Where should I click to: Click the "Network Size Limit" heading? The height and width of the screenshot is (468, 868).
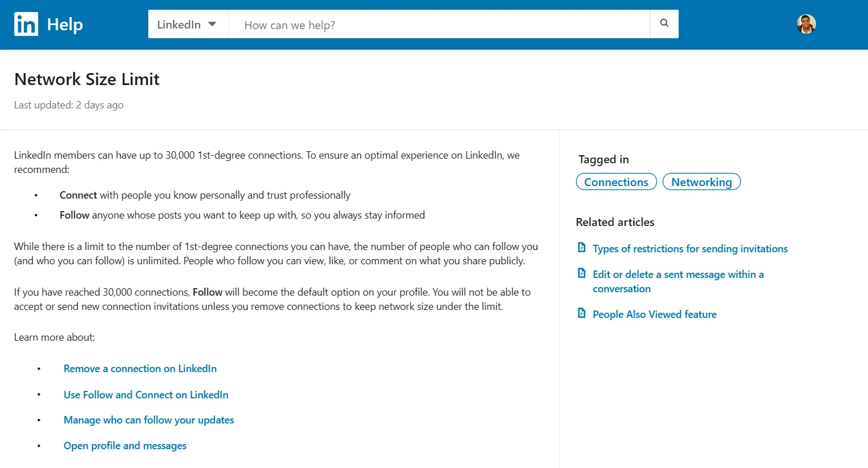click(x=87, y=79)
